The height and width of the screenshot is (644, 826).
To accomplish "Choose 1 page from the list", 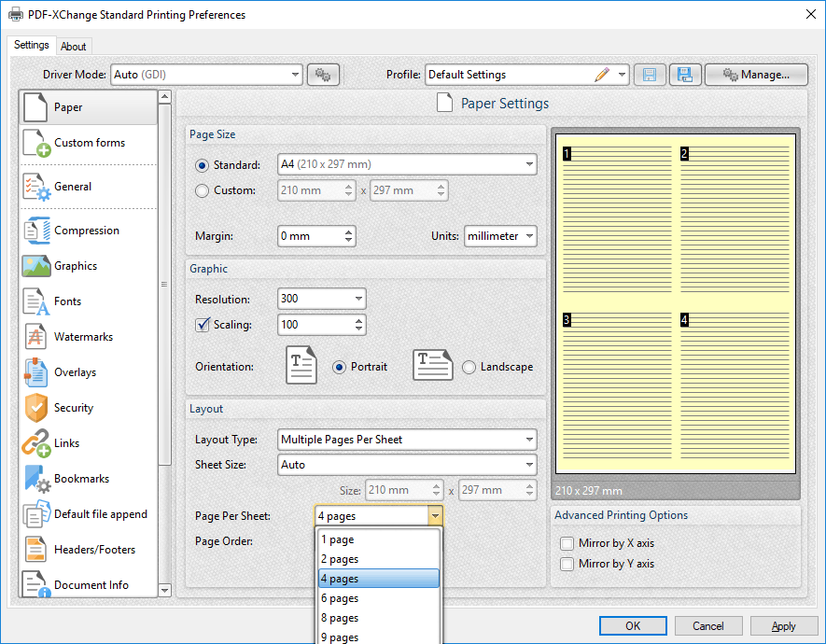I will point(379,539).
